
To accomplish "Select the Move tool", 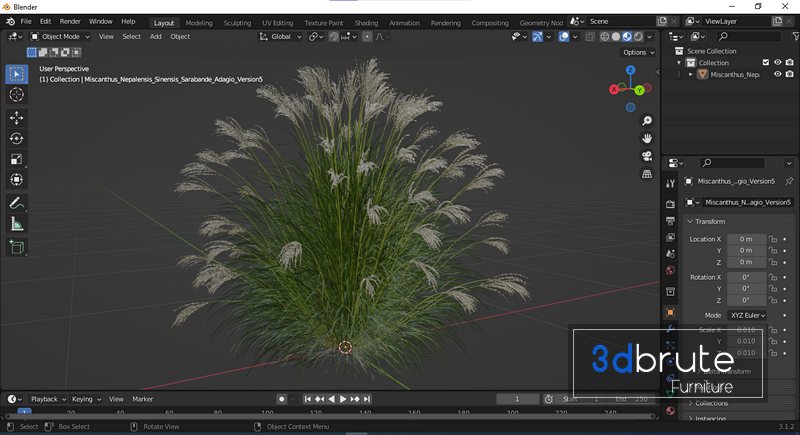I will pyautogui.click(x=16, y=118).
